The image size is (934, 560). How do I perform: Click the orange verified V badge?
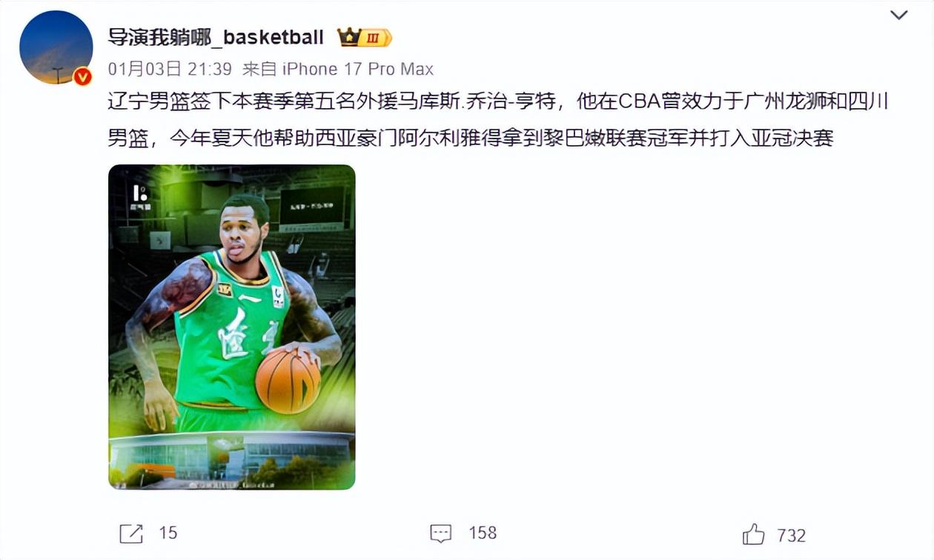coord(82,76)
